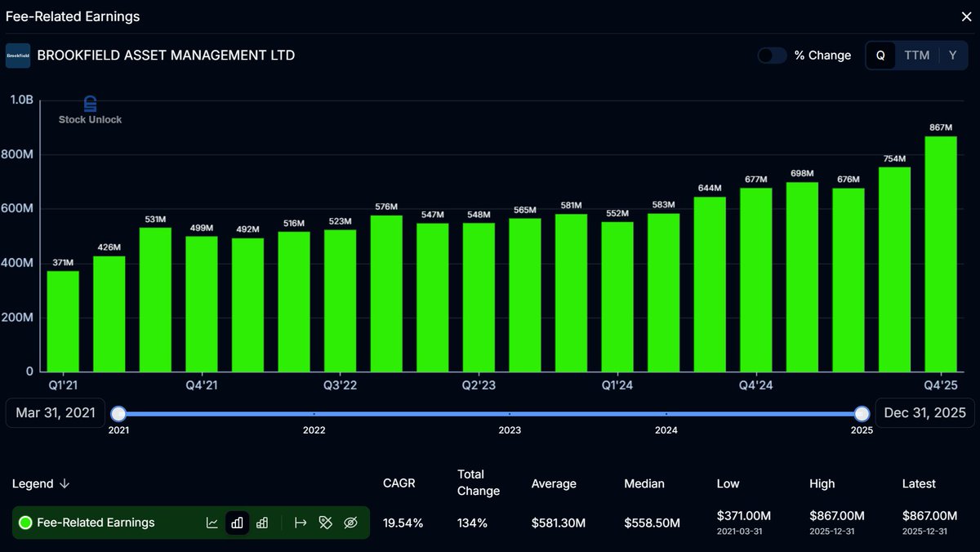The width and height of the screenshot is (980, 552).
Task: Click the 371M bar for Q1'21
Action: click(x=63, y=322)
